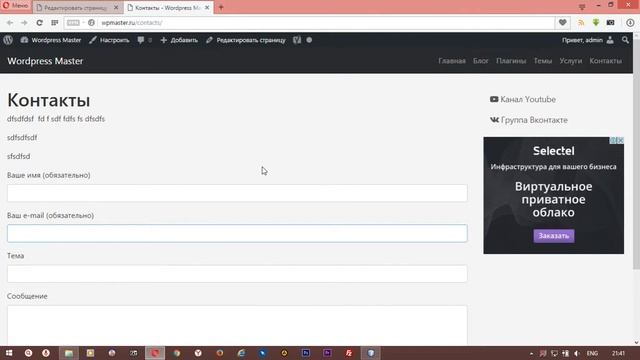640x360 pixels.
Task: Open the Контакты navigation link
Action: click(x=606, y=61)
